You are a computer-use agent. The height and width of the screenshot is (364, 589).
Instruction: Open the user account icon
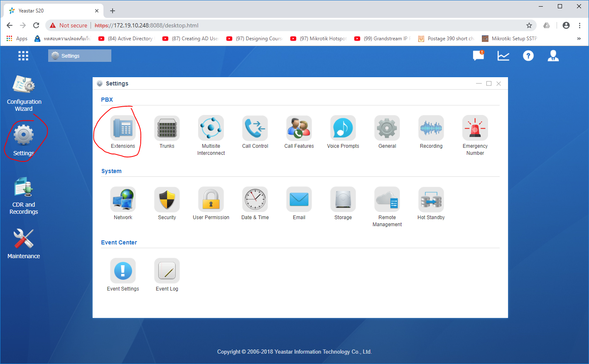pyautogui.click(x=553, y=56)
